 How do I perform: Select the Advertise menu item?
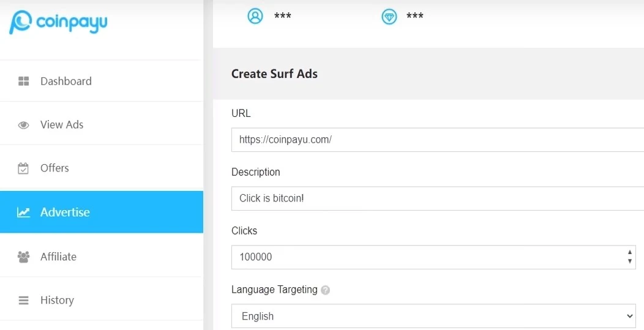[102, 212]
